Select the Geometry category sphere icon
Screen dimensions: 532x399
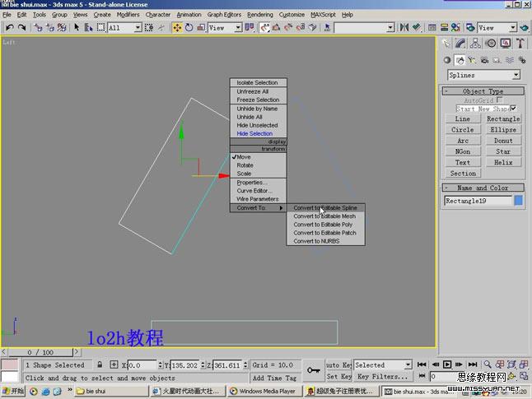pyautogui.click(x=447, y=60)
